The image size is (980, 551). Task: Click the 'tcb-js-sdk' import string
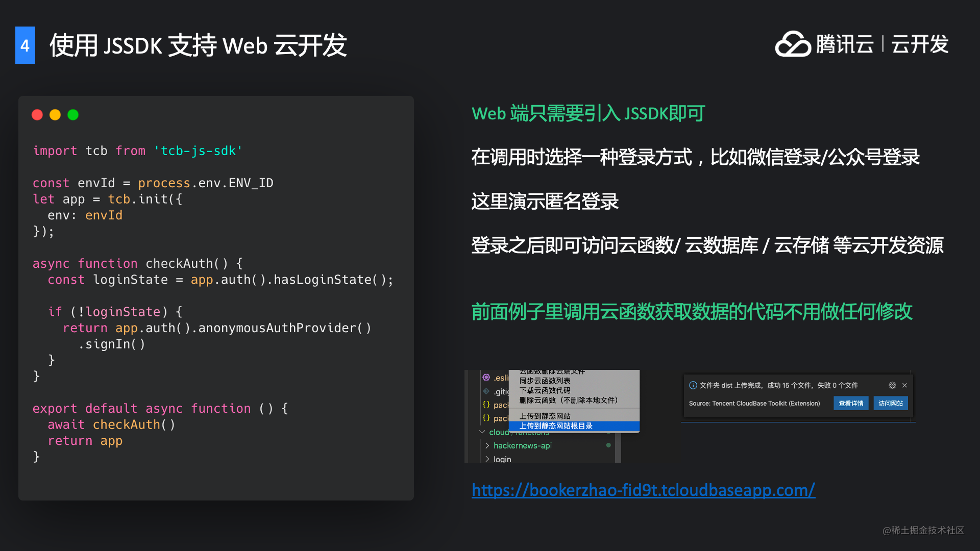199,151
